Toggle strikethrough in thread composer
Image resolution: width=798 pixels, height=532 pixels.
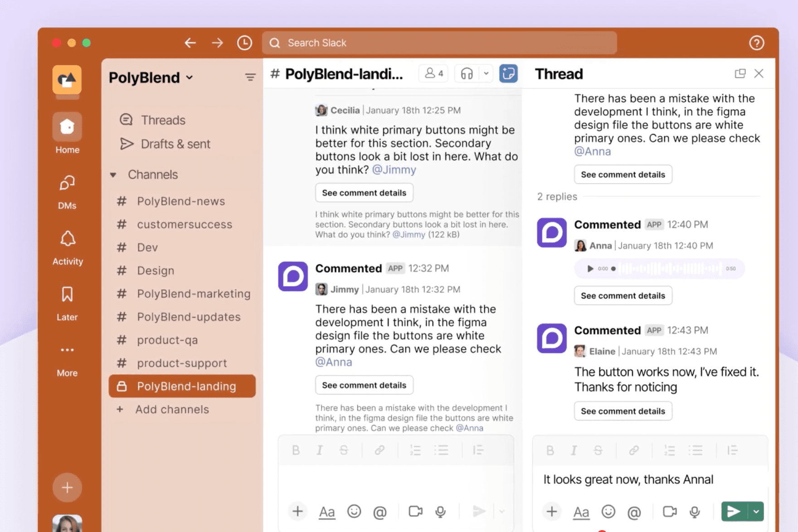(x=598, y=450)
